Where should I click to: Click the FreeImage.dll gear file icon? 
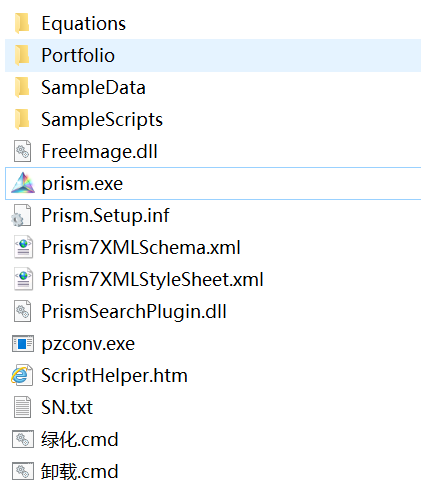pos(23,151)
